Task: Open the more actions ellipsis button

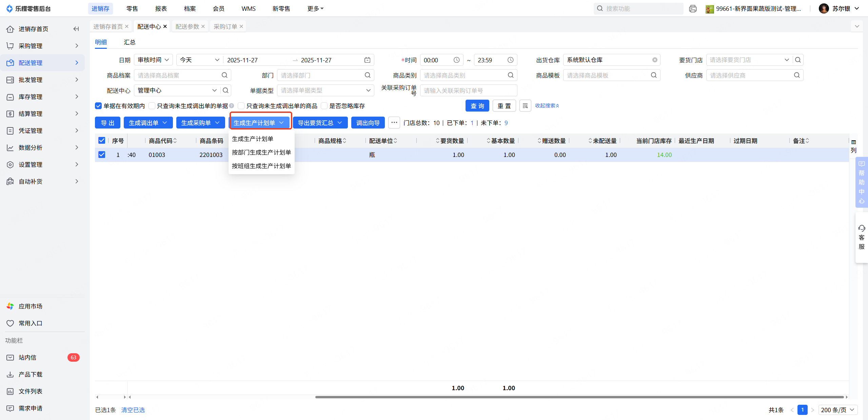Action: tap(394, 123)
